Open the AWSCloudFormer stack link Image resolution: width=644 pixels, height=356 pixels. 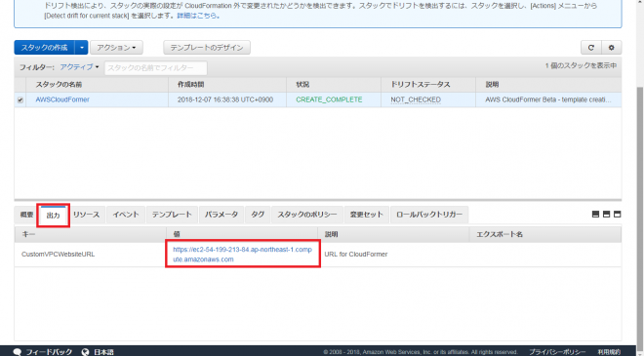tap(62, 99)
